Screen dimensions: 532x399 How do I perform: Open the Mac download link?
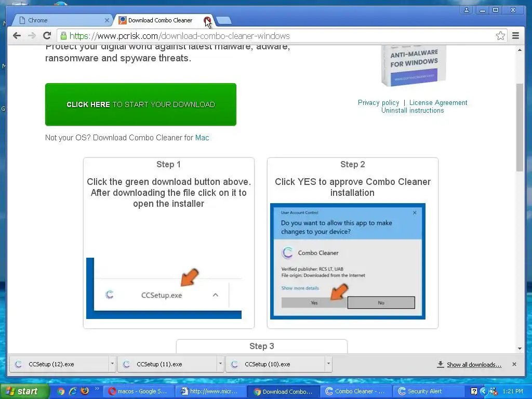tap(202, 137)
